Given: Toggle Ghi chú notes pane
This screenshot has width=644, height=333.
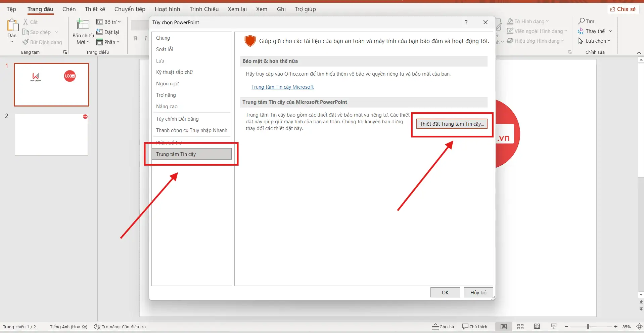Looking at the screenshot, I should click(443, 327).
